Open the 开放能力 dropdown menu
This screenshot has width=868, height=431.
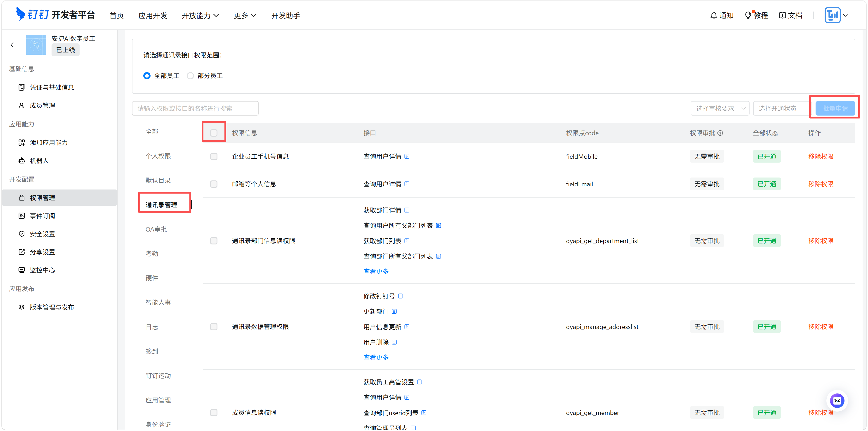[x=200, y=15]
